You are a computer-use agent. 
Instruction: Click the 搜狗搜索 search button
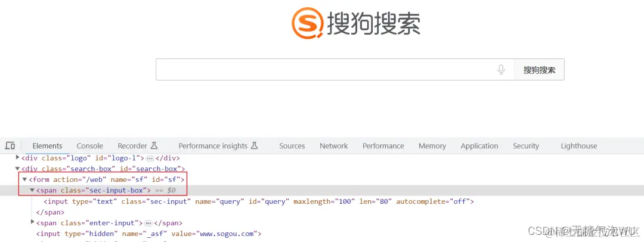coord(539,69)
